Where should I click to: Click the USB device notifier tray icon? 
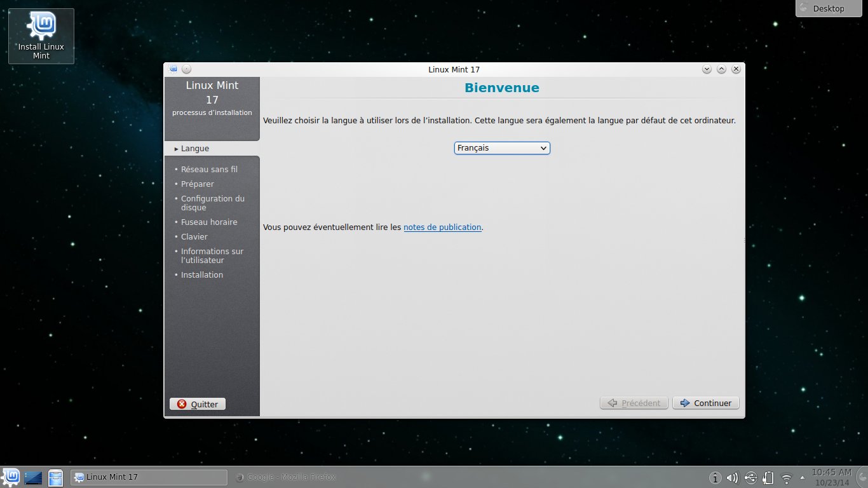[x=750, y=477]
